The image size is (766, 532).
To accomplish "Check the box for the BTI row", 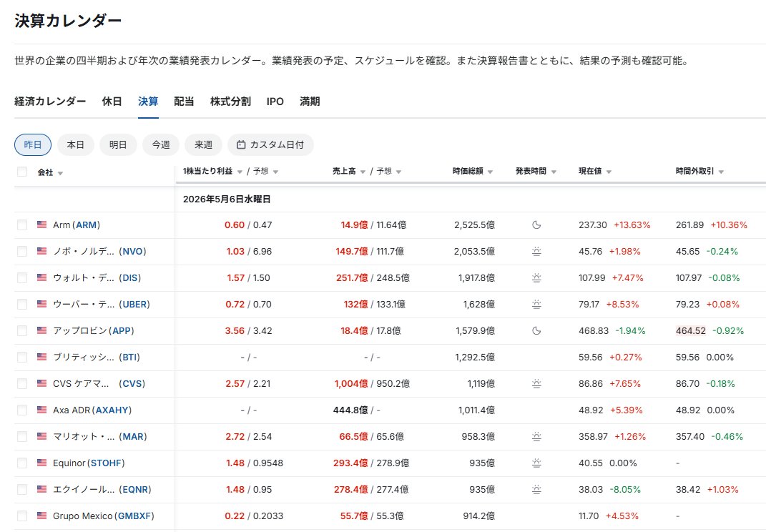I will 22,357.
